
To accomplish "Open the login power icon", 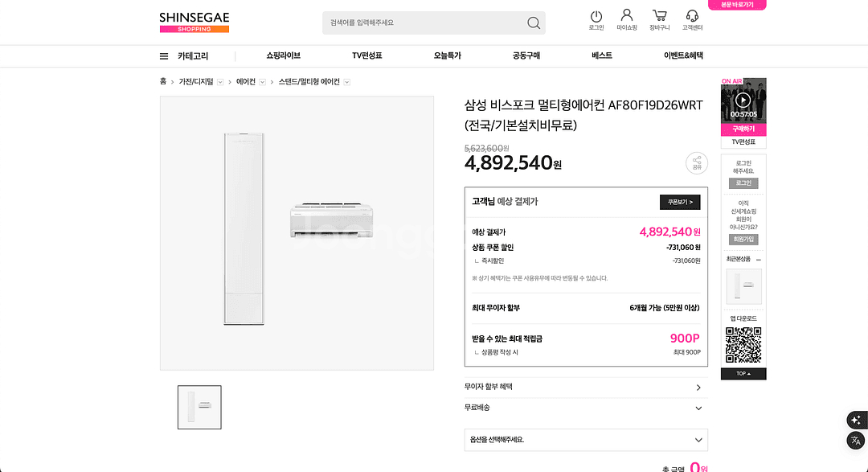I will 596,17.
